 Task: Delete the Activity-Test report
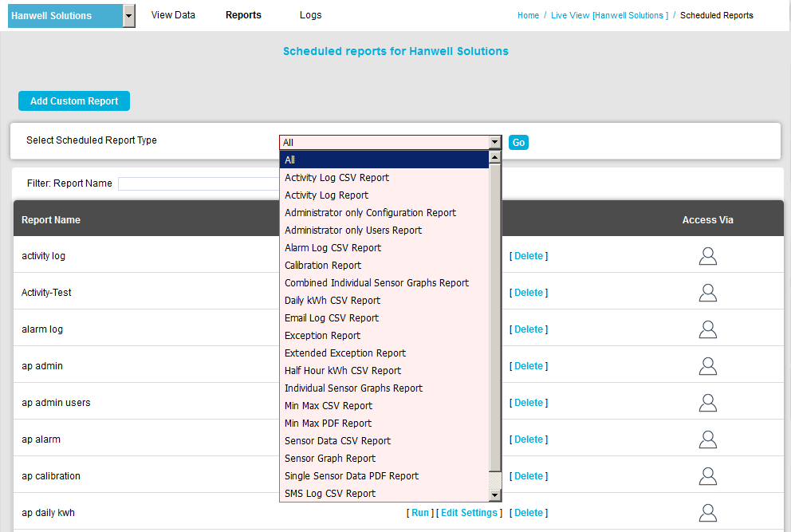point(528,293)
